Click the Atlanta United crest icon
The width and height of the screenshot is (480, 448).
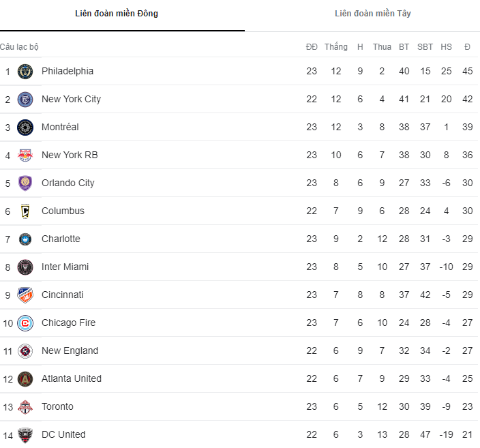(25, 379)
